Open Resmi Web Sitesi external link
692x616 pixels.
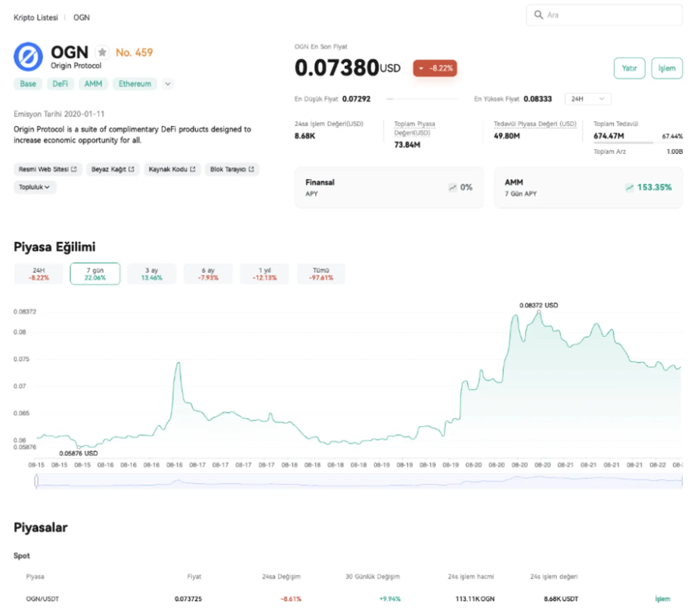[x=48, y=169]
